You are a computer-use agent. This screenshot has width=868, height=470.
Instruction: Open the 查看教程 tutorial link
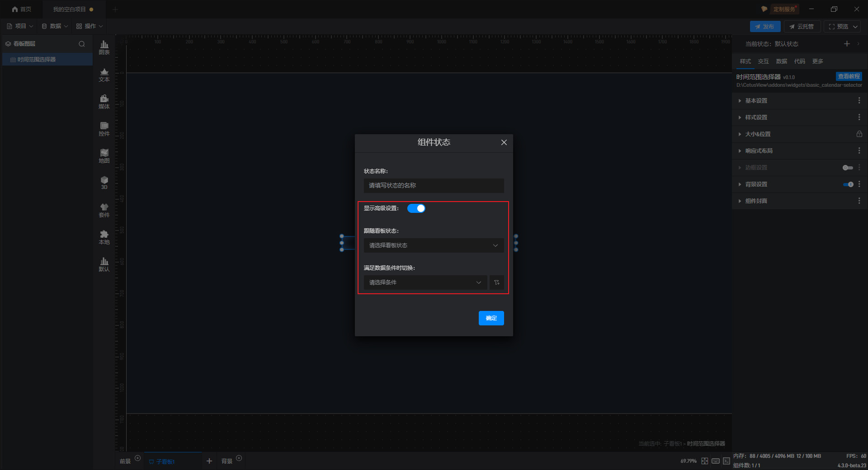pos(849,76)
